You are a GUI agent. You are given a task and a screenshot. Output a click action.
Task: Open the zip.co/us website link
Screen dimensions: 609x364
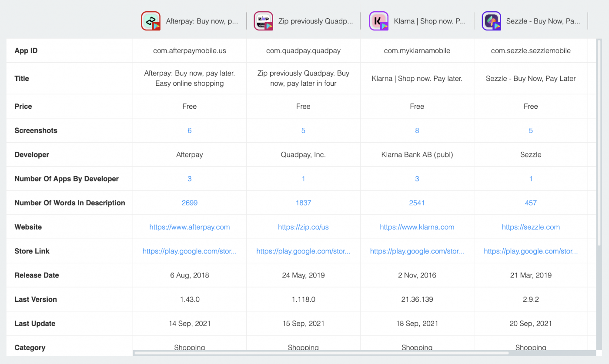coord(303,227)
